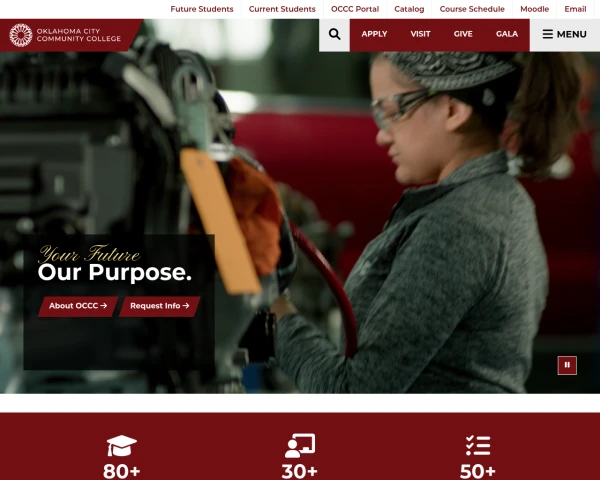The height and width of the screenshot is (480, 600).
Task: Open the Course Schedule link
Action: [472, 9]
